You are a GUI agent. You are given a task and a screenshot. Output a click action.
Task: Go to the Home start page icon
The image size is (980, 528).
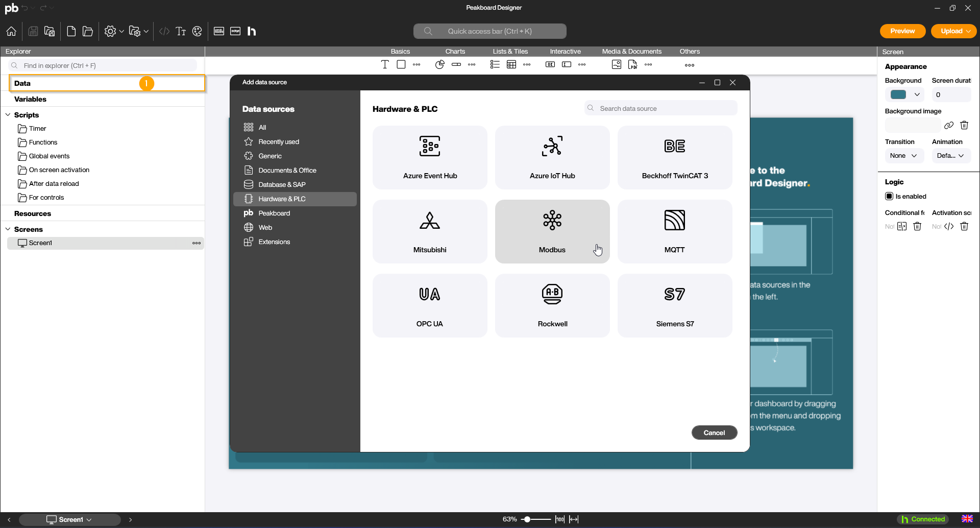[11, 31]
